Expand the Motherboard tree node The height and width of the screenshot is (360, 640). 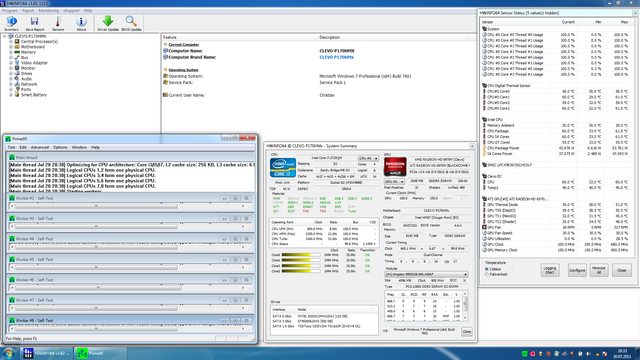(11, 47)
